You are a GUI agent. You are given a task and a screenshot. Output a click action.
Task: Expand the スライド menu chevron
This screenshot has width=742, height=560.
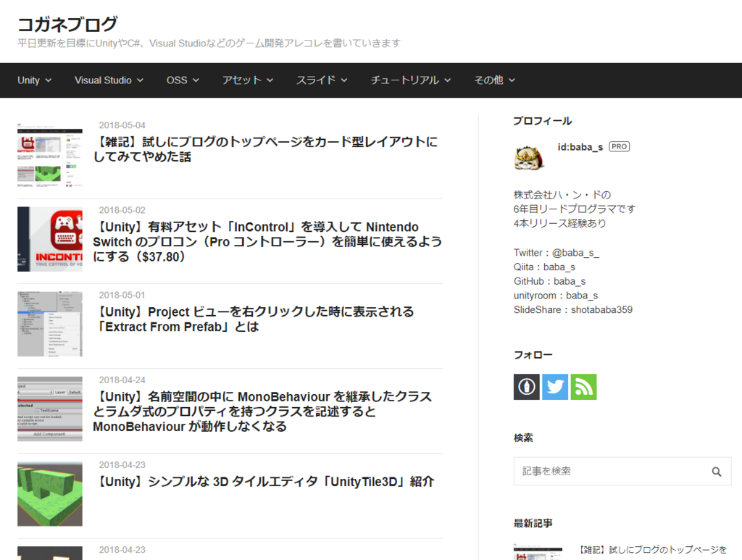344,80
